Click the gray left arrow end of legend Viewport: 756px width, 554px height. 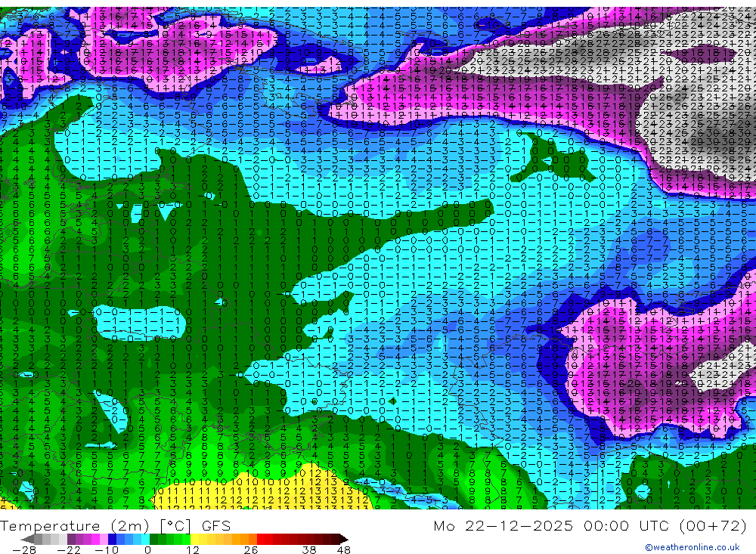(x=27, y=540)
